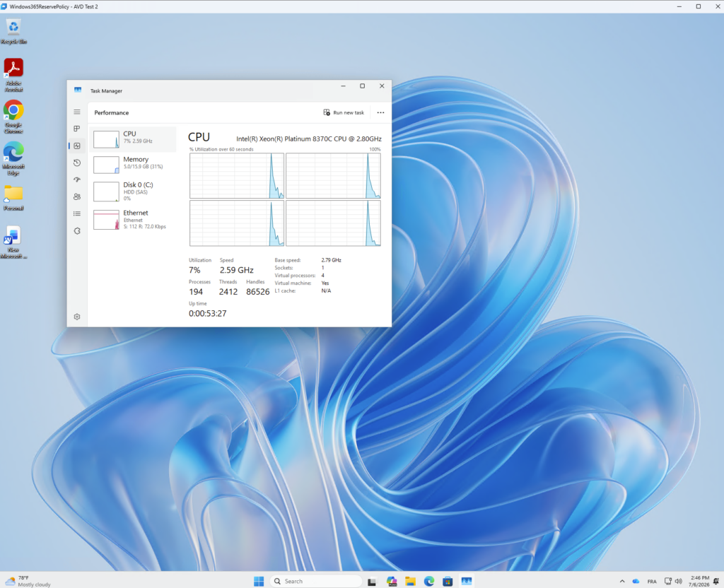Image resolution: width=724 pixels, height=588 pixels.
Task: Open the three-dot more options menu
Action: (380, 112)
